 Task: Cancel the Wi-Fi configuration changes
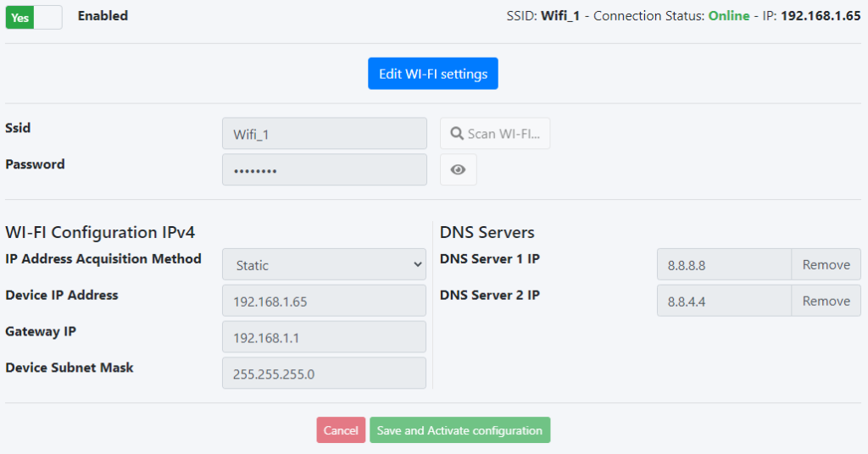[x=341, y=430]
